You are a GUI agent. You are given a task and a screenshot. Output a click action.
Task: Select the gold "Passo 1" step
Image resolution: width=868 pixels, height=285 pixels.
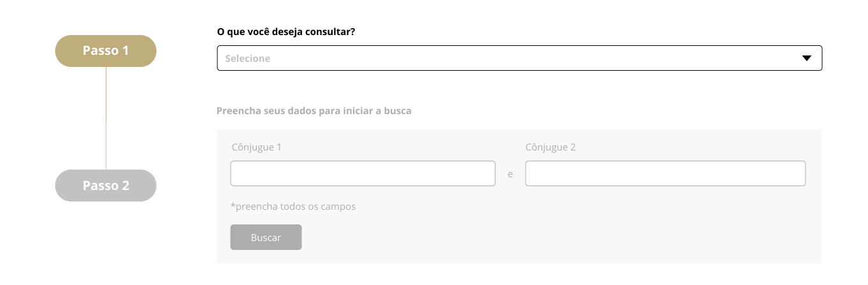click(106, 51)
